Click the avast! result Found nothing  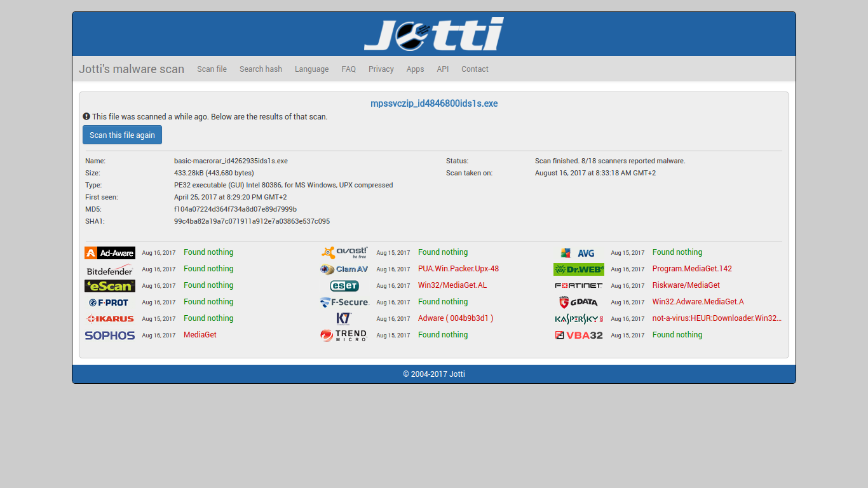(x=443, y=252)
